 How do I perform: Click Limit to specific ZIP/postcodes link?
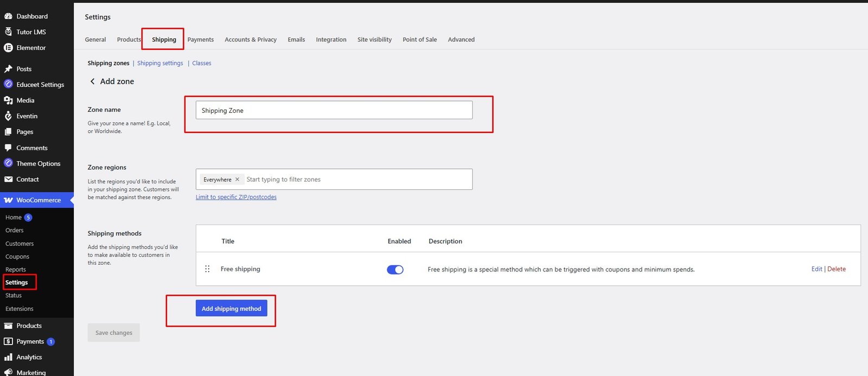click(x=236, y=197)
